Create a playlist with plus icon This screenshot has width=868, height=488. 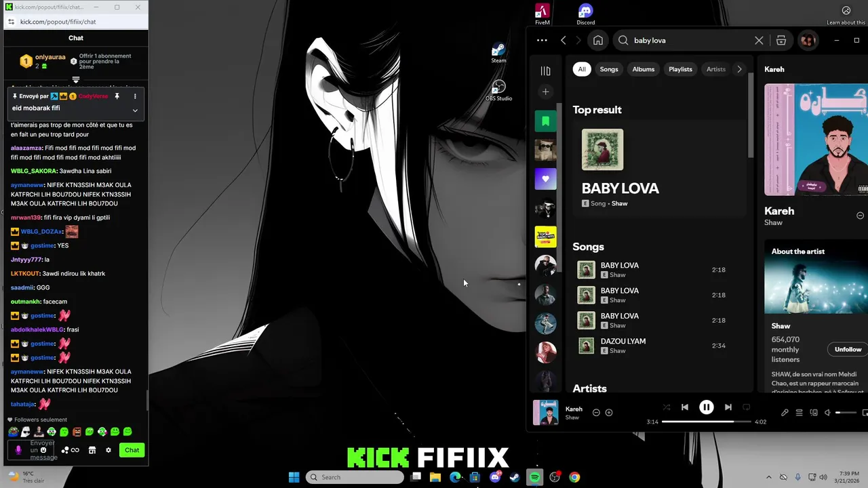(x=545, y=91)
